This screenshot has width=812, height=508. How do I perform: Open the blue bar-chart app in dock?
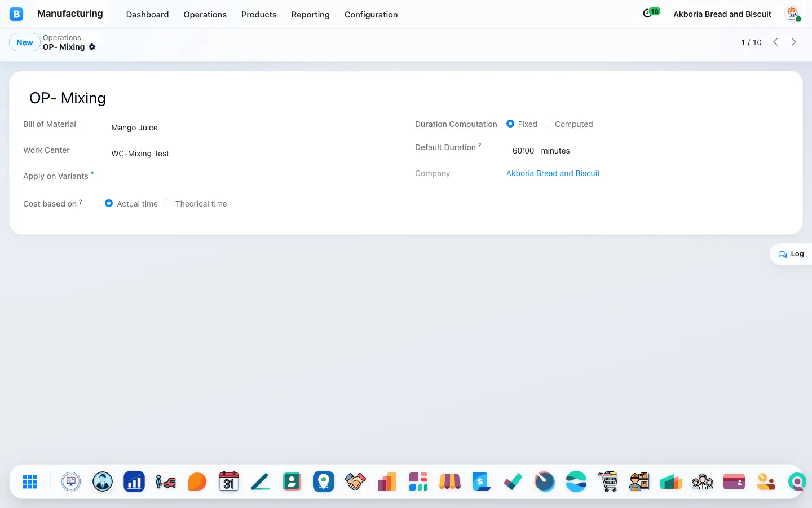tap(134, 481)
